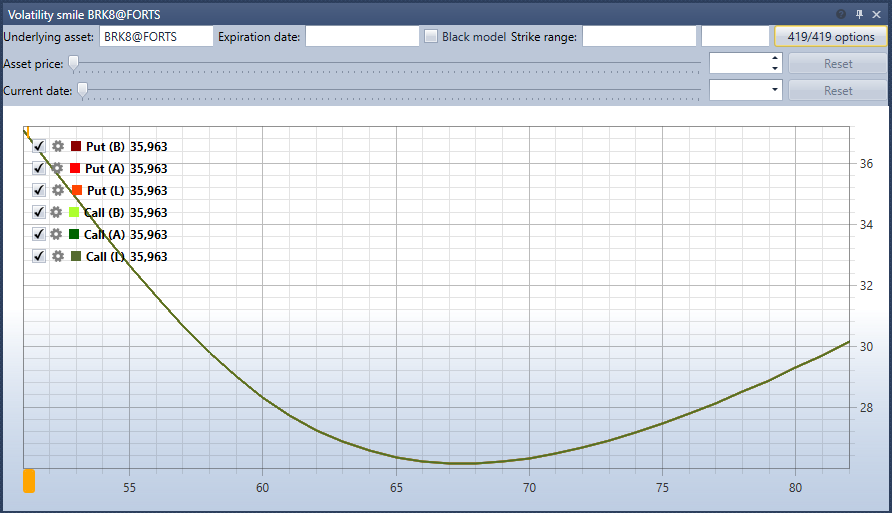Reset the Asset price slider
892x513 pixels.
(837, 64)
